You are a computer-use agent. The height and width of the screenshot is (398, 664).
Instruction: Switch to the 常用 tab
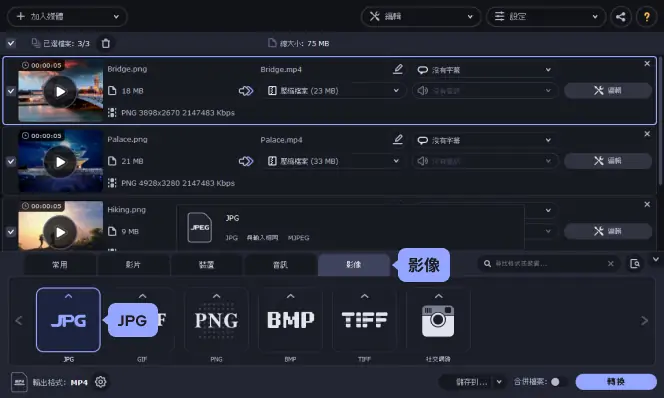(x=60, y=265)
